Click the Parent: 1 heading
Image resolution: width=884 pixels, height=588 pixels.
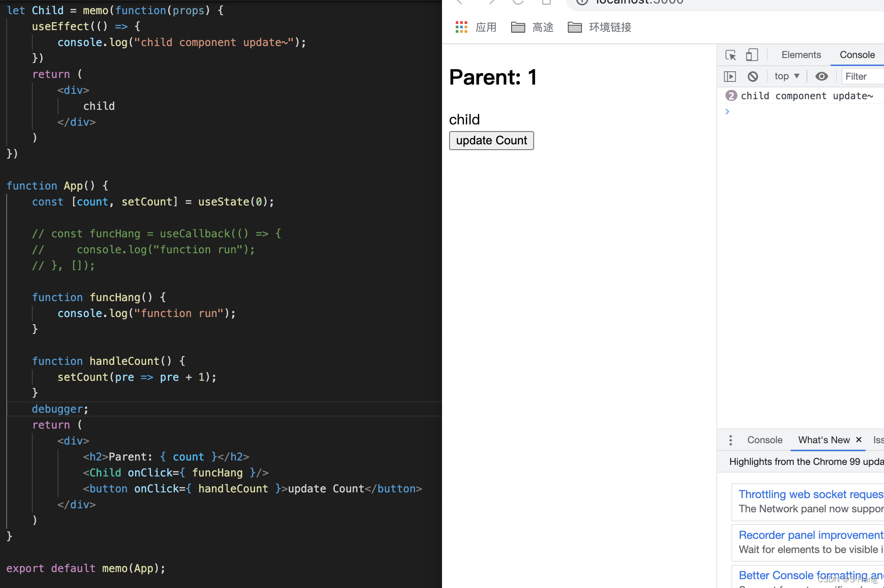[493, 77]
